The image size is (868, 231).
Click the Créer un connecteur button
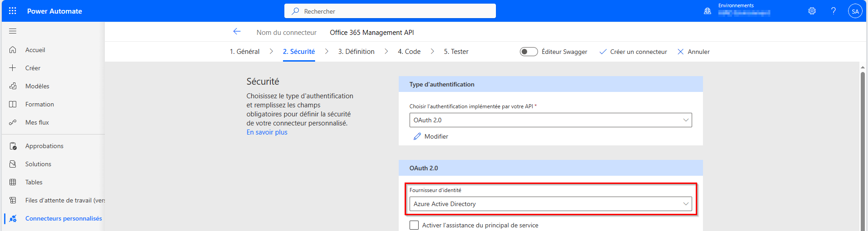point(633,52)
